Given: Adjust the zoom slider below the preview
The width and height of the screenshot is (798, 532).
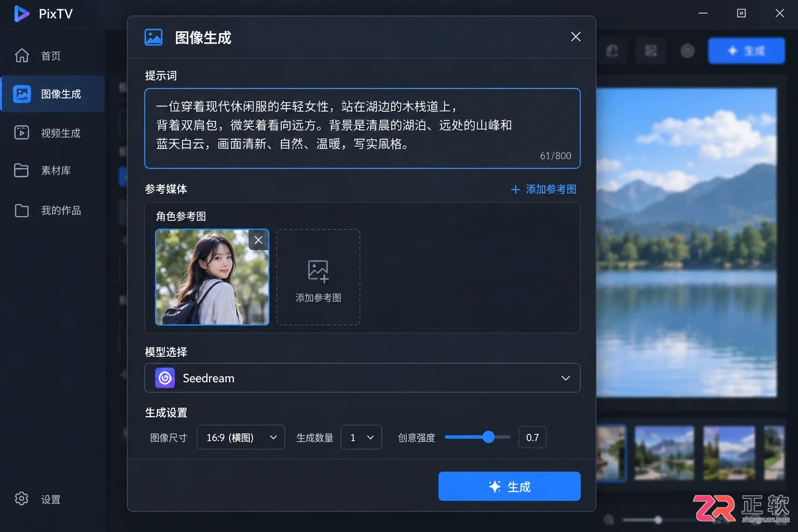Looking at the screenshot, I should pyautogui.click(x=658, y=520).
